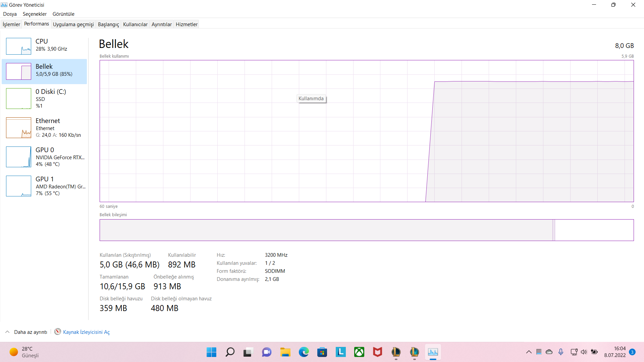This screenshot has width=644, height=362.
Task: Switch to the İşlemler tab
Action: (11, 24)
